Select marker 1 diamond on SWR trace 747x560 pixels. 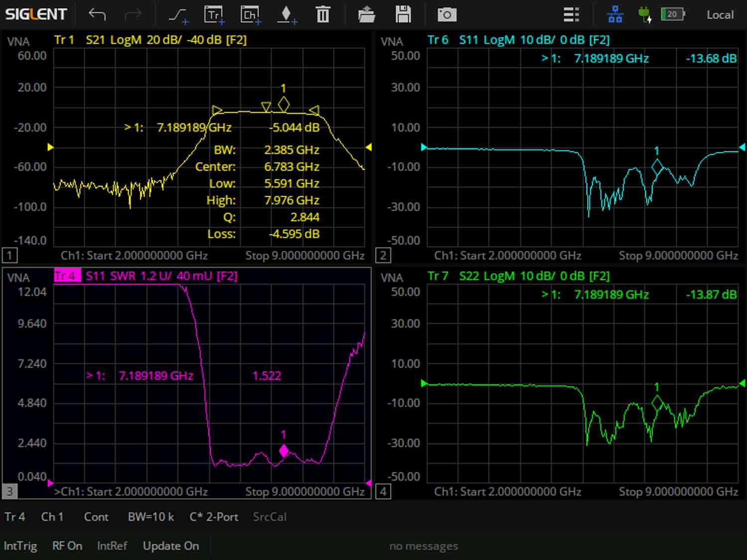(284, 450)
